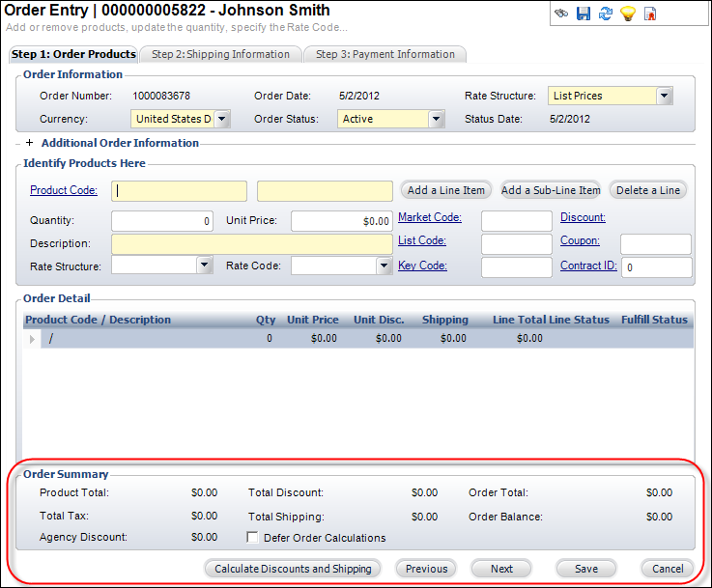
Task: Click the document report icon with red seal
Action: pyautogui.click(x=650, y=14)
